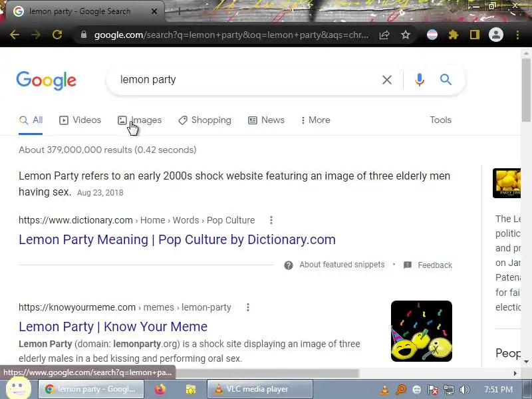The height and width of the screenshot is (399, 532).
Task: Switch to the Images tab
Action: pyautogui.click(x=140, y=120)
